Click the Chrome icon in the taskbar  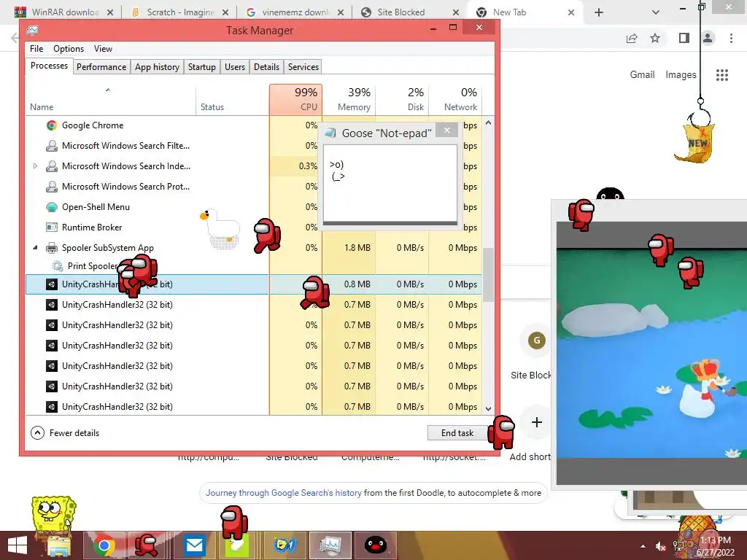[x=104, y=545]
